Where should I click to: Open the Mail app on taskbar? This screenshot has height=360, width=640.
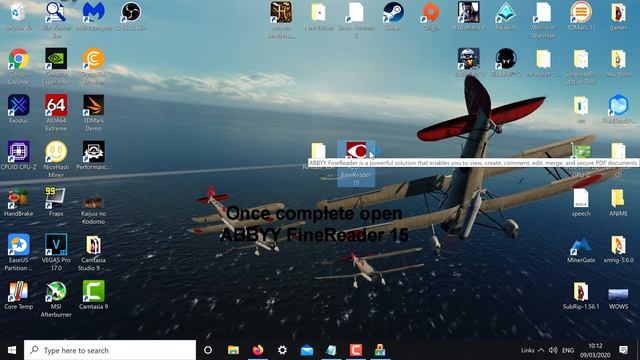tap(307, 350)
